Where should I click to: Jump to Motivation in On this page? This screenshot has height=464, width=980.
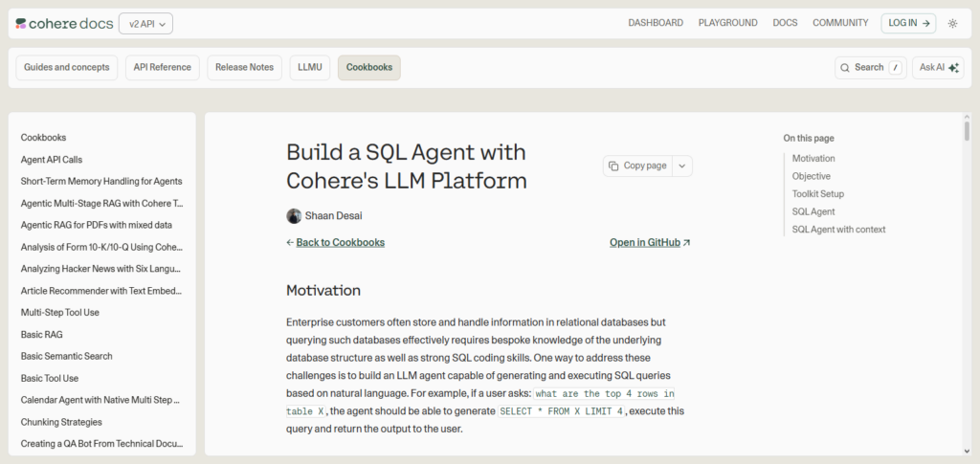(813, 159)
